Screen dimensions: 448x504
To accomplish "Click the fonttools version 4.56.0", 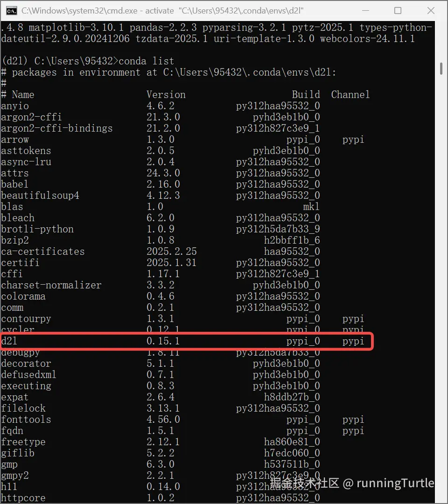I will click(x=163, y=420).
